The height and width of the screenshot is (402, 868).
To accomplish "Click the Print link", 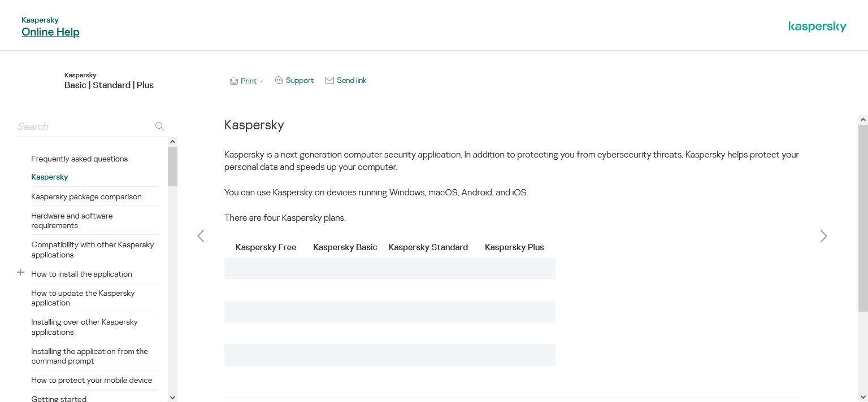I will click(x=249, y=81).
